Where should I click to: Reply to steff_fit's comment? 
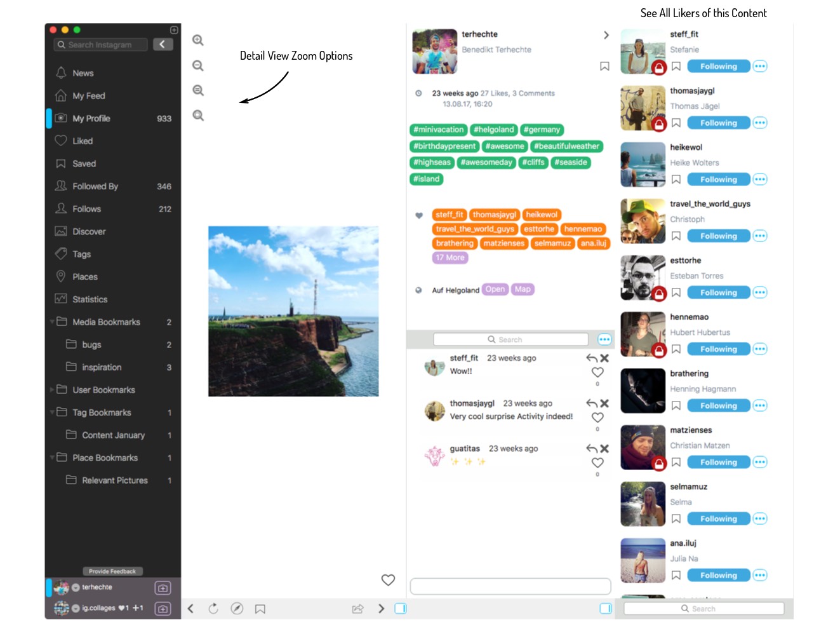[x=592, y=358]
